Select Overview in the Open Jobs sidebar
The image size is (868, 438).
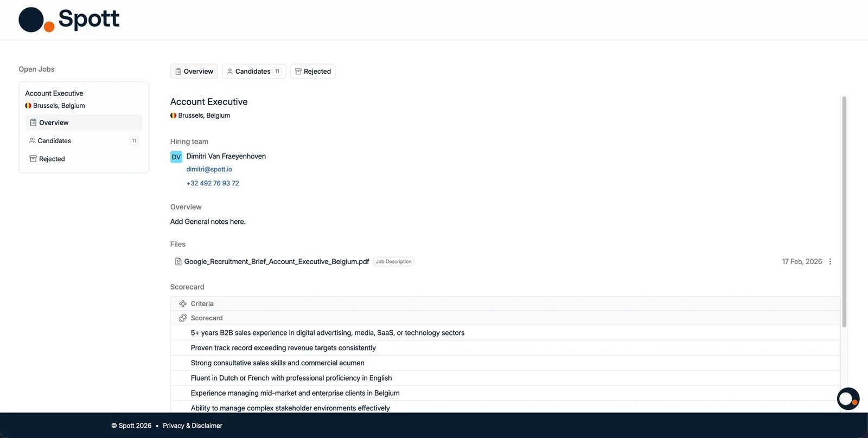84,123
